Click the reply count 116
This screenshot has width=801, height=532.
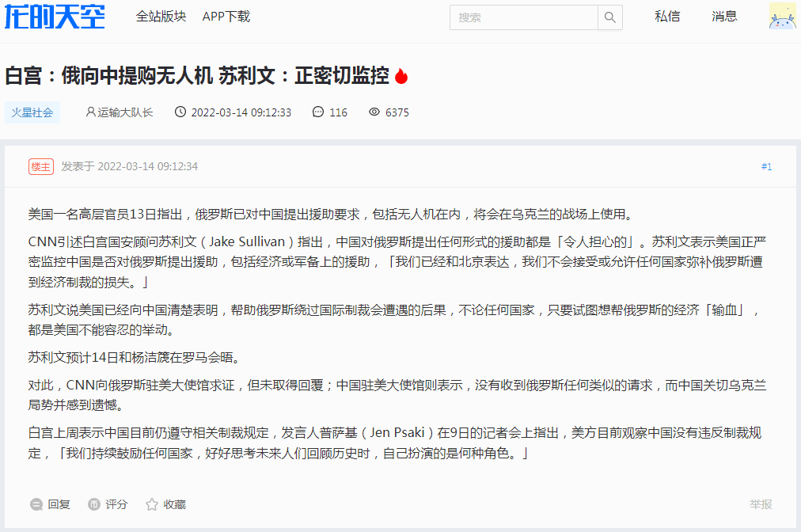pos(338,112)
